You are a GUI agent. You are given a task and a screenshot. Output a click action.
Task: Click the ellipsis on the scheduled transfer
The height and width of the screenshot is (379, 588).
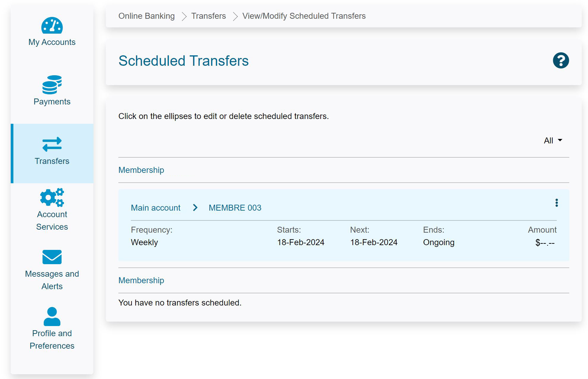tap(556, 203)
